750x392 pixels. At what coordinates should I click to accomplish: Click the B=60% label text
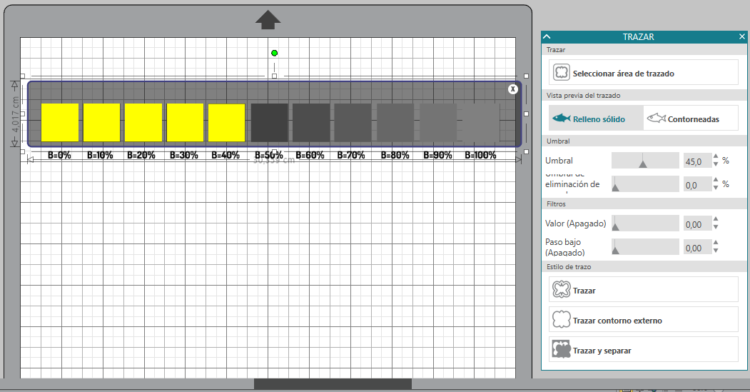[x=310, y=155]
